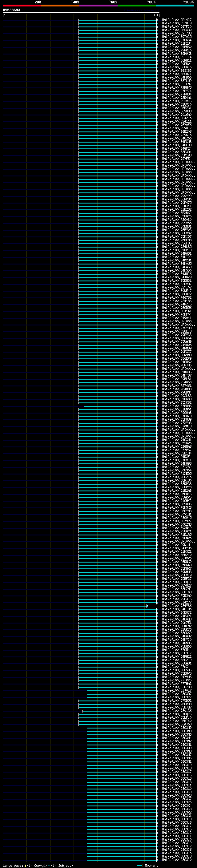Select hit label UniRef100_O14277

tap(177, 603)
